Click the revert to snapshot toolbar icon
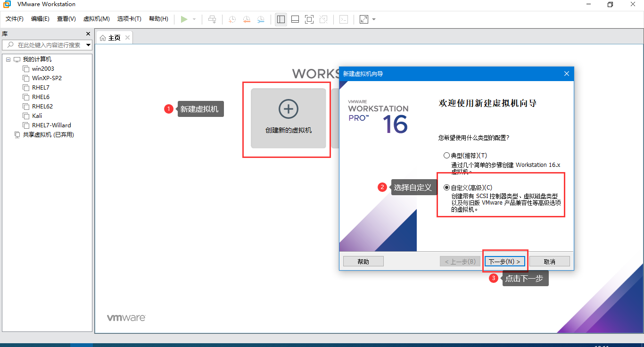The image size is (644, 347). pyautogui.click(x=247, y=19)
